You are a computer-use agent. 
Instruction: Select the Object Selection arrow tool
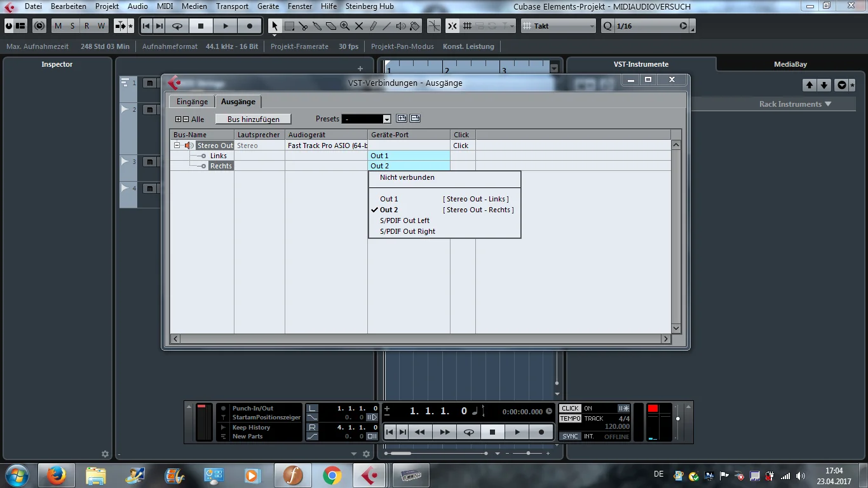tap(275, 26)
